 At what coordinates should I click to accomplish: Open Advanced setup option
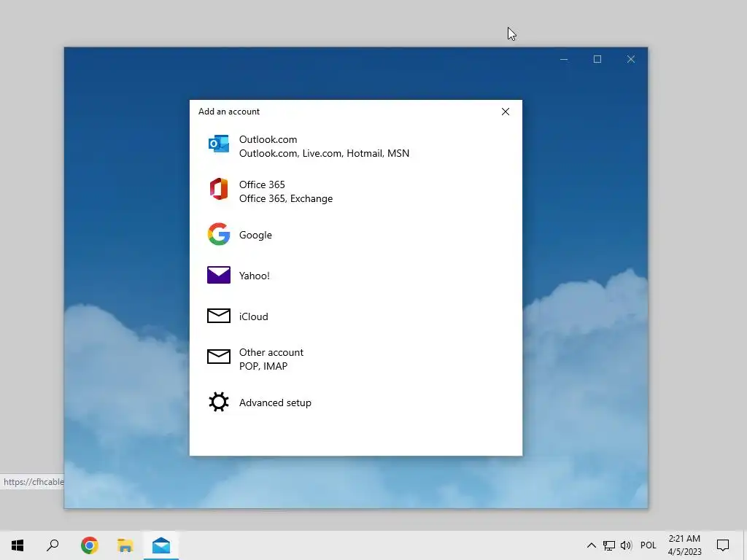click(356, 402)
